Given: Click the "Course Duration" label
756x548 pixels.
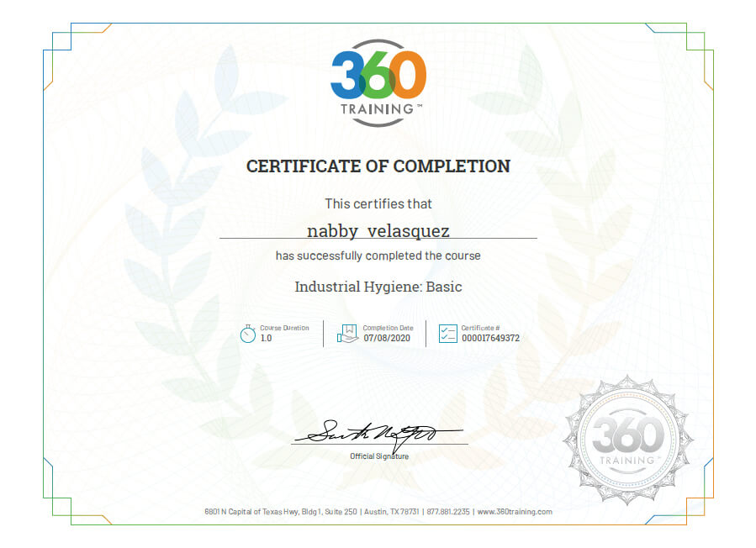Looking at the screenshot, I should click(x=284, y=328).
